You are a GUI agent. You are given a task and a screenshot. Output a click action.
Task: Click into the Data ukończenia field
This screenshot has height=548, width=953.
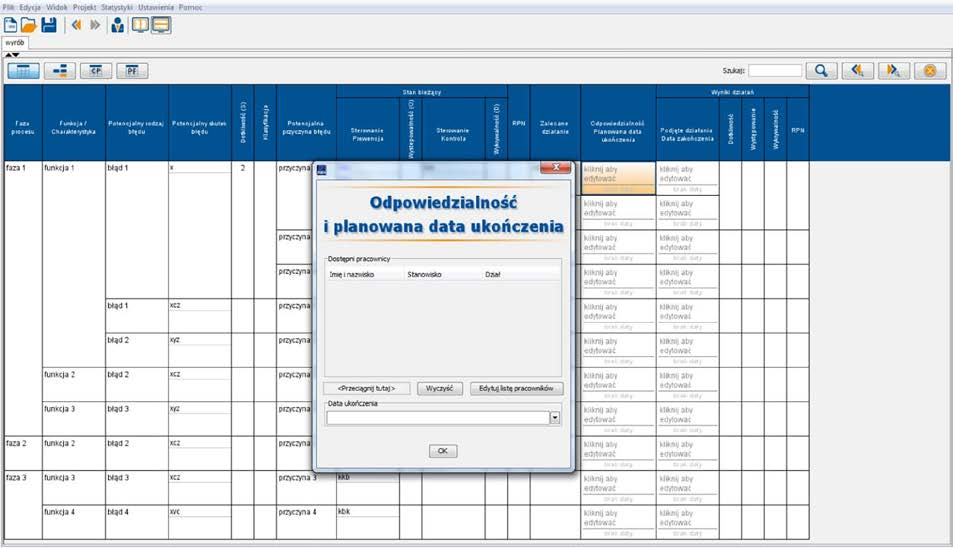click(438, 418)
